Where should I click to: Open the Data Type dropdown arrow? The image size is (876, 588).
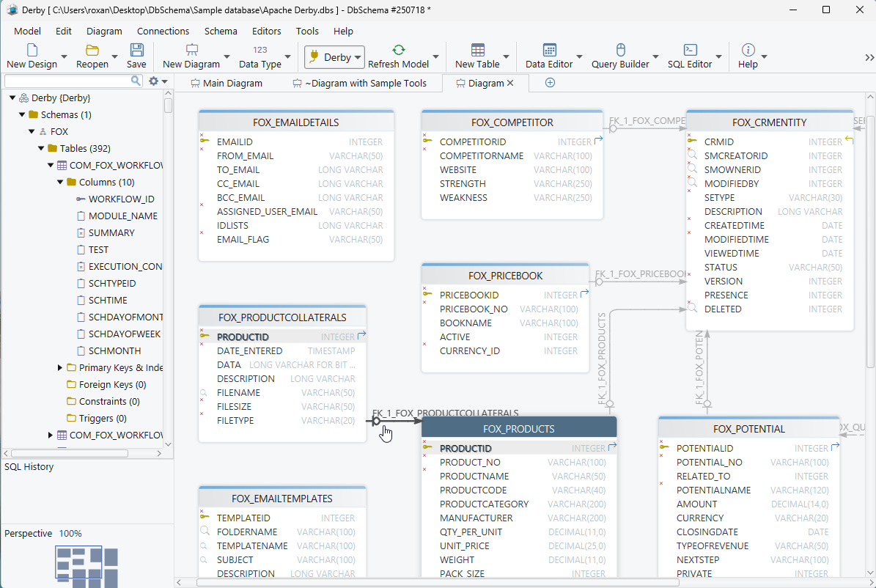(287, 57)
